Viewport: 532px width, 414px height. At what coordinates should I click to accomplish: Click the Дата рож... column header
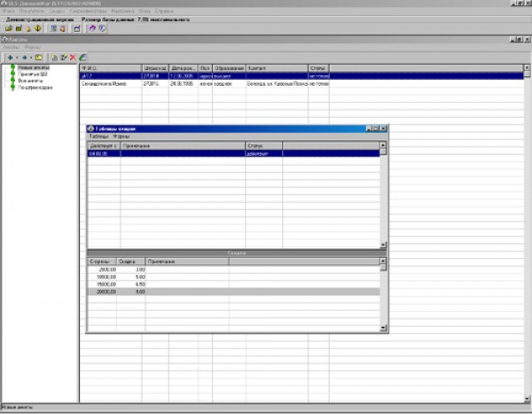click(184, 68)
